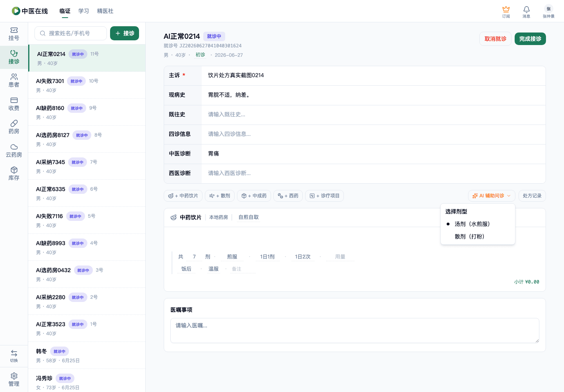The height and width of the screenshot is (392, 564).
Task: Open the 饭后 timing dropdown
Action: [186, 269]
